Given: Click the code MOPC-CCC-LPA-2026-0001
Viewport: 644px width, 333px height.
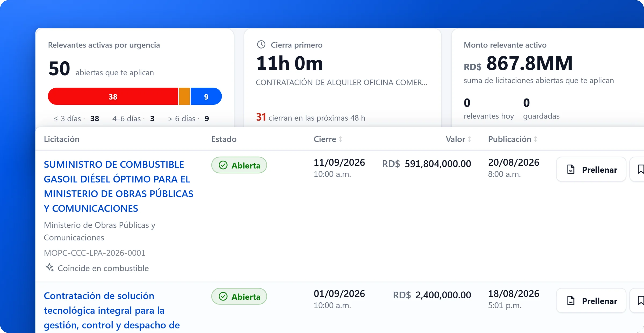Looking at the screenshot, I should pos(94,253).
